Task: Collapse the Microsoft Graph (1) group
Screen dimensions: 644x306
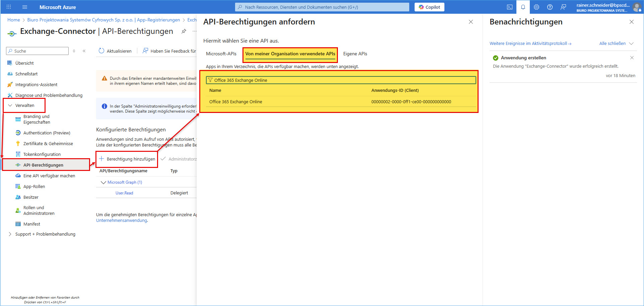Action: click(103, 182)
